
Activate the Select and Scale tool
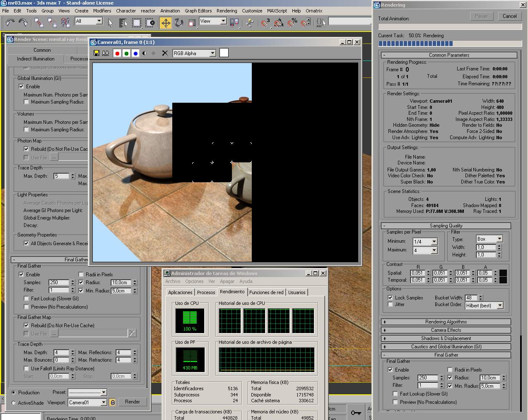[x=192, y=22]
